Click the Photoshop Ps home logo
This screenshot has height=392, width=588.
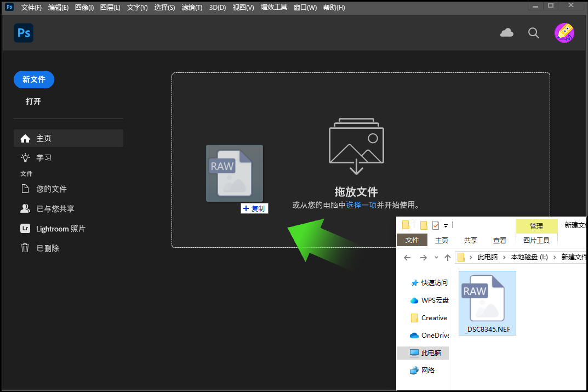(x=24, y=33)
